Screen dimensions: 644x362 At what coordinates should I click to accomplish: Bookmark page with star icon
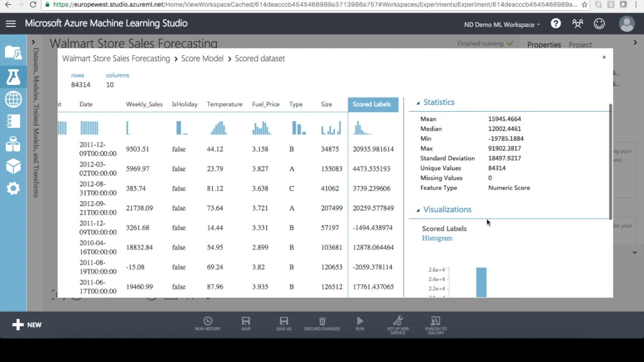click(584, 5)
